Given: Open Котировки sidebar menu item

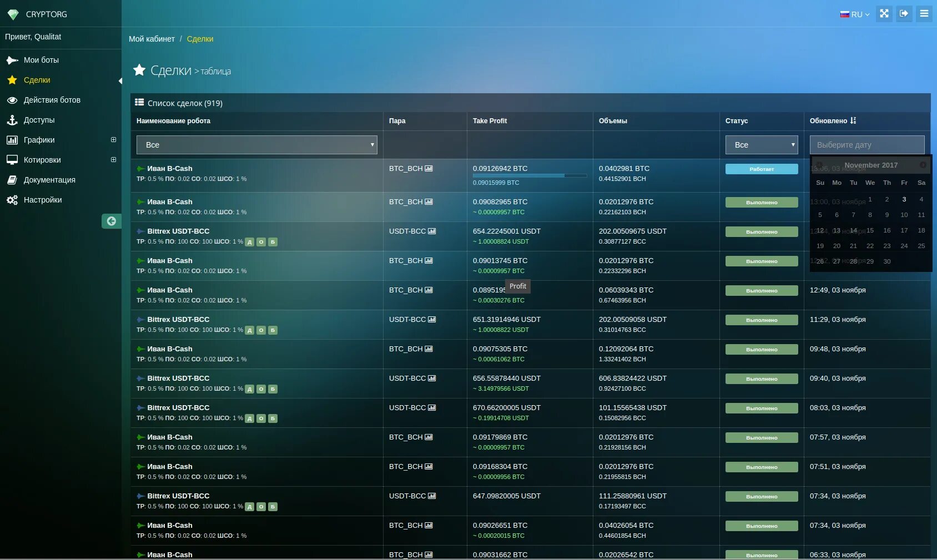Looking at the screenshot, I should pyautogui.click(x=61, y=160).
